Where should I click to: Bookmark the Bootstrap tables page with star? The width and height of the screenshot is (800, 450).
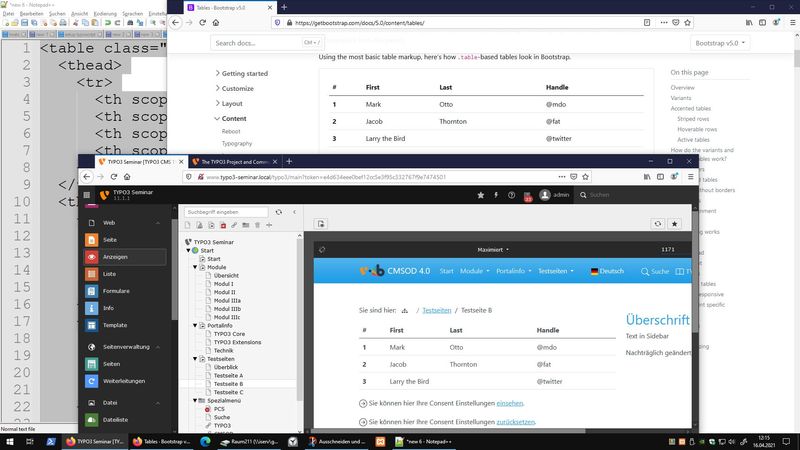tap(687, 22)
